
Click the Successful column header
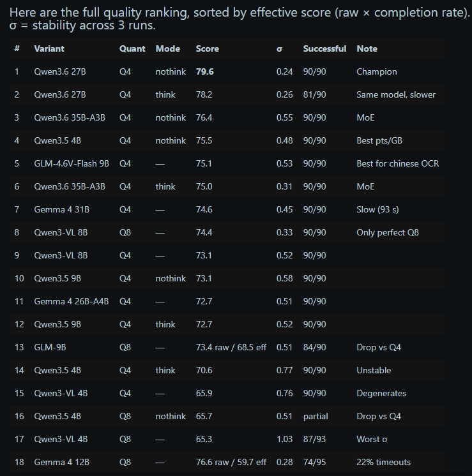point(324,48)
